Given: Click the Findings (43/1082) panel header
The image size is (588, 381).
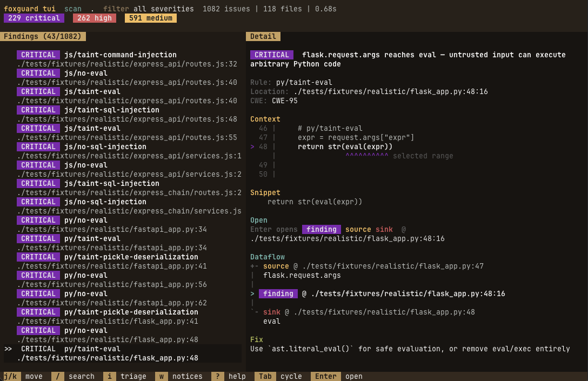Looking at the screenshot, I should point(43,36).
